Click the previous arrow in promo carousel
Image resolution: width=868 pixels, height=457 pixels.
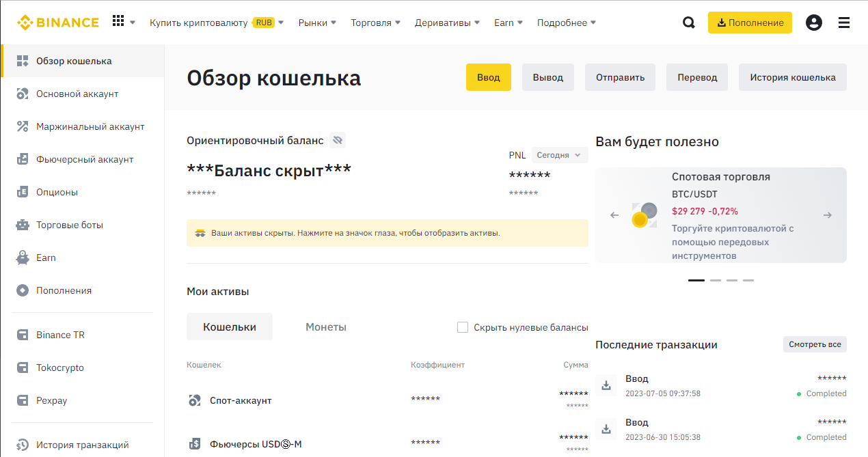pyautogui.click(x=614, y=215)
